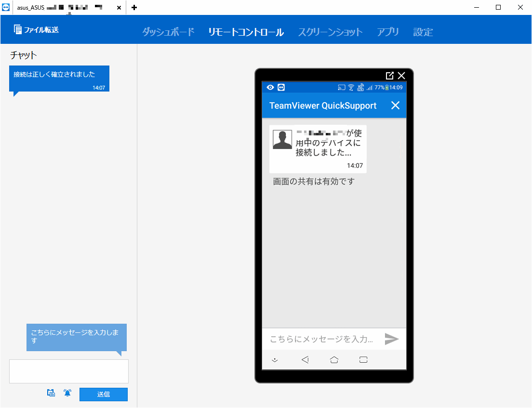Click the TeamViewer logo icon in title bar
532x408 pixels.
click(6, 7)
